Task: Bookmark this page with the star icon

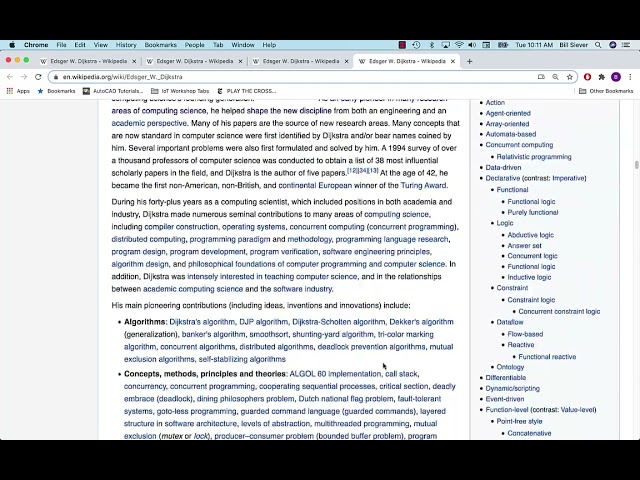Action: point(569,77)
